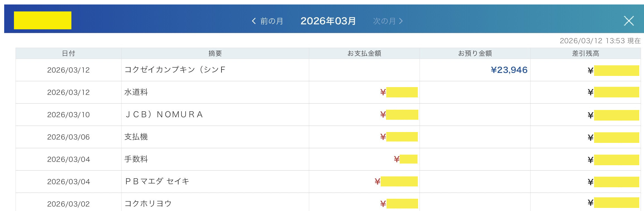Go to the previous month (前の月)
Screen dimensions: 644x211
pyautogui.click(x=267, y=21)
